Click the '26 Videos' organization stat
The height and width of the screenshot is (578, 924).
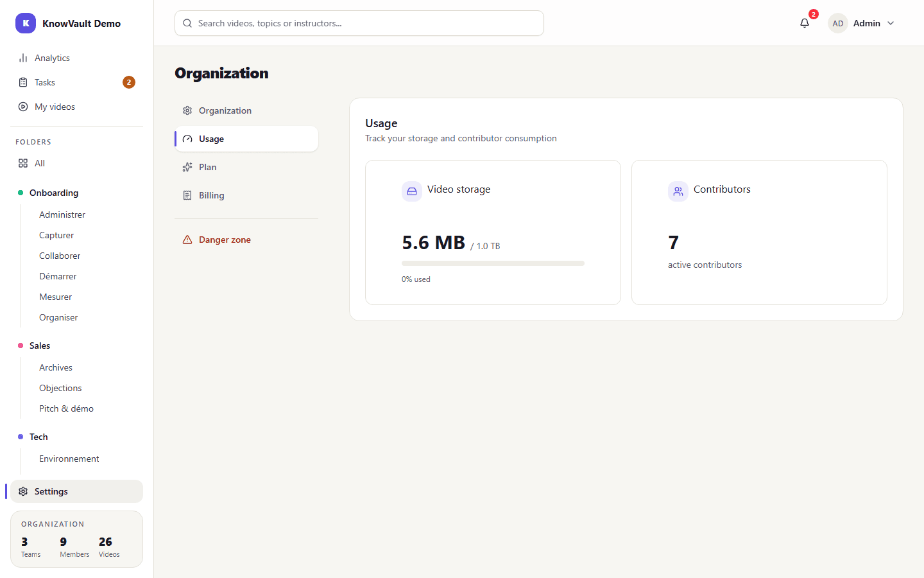[109, 547]
